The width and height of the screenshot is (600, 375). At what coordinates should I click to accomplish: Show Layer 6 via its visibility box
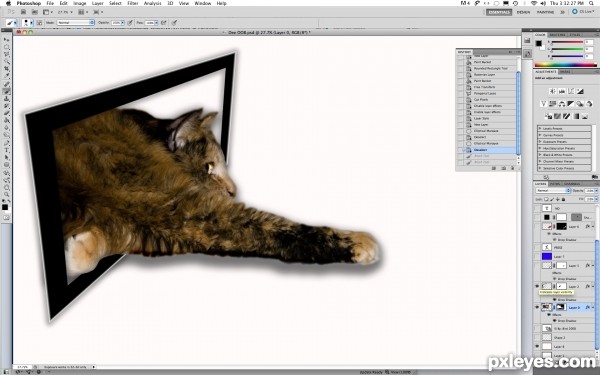537,227
